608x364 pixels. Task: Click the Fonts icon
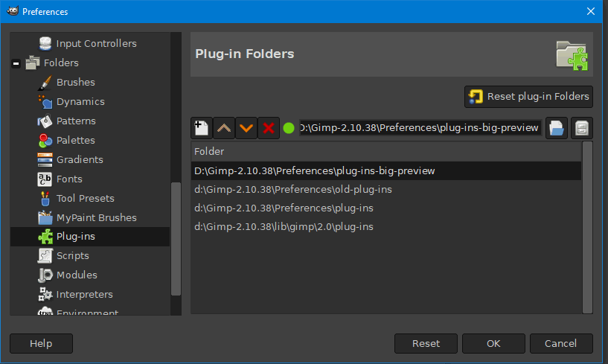click(45, 179)
